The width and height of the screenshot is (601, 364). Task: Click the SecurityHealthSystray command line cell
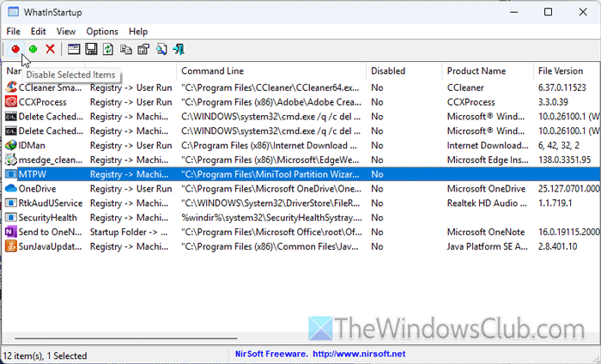[x=271, y=218]
